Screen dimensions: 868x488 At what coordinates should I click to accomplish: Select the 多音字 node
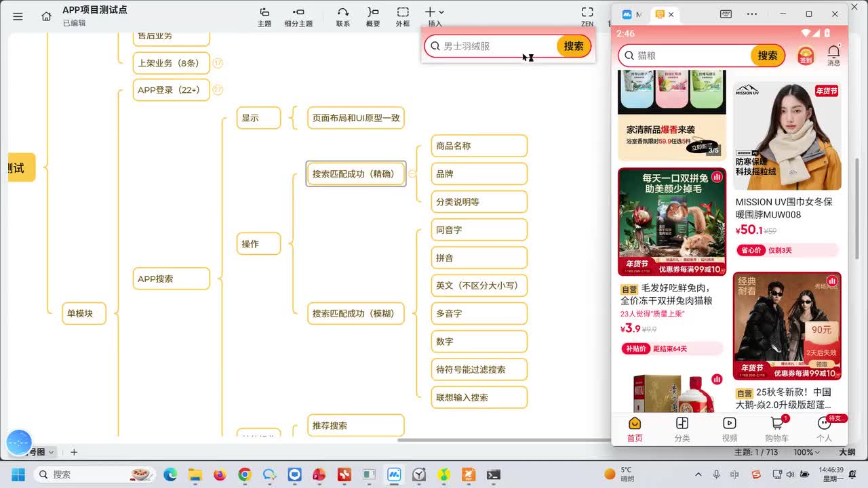pyautogui.click(x=479, y=313)
